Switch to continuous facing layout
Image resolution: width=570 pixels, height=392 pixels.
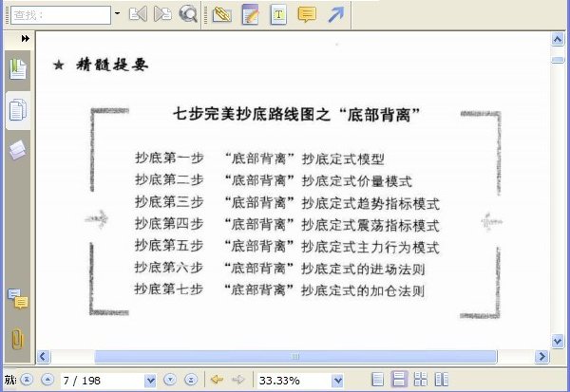pyautogui.click(x=421, y=380)
